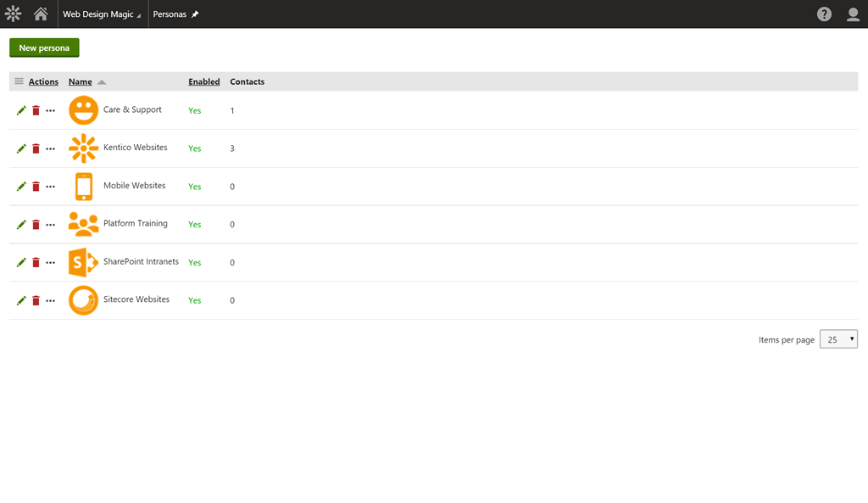This screenshot has height=503, width=868.
Task: Click the pencil icon for Sitecore Websites
Action: [x=21, y=300]
